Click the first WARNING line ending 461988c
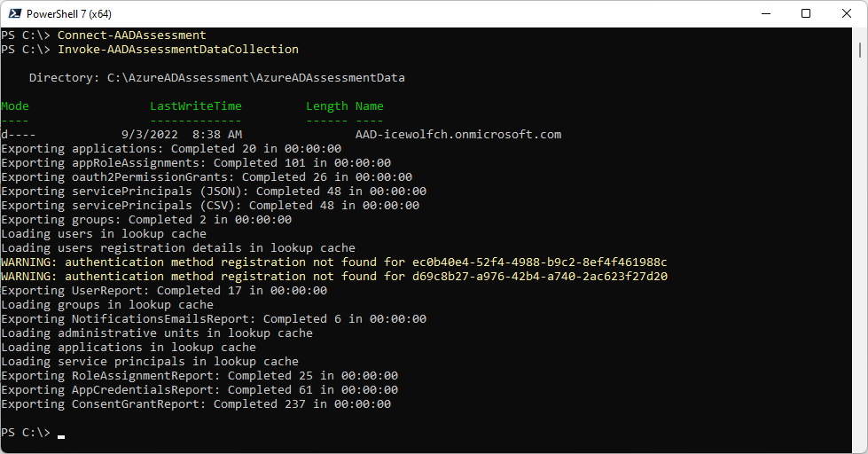Image resolution: width=868 pixels, height=454 pixels. 334,262
